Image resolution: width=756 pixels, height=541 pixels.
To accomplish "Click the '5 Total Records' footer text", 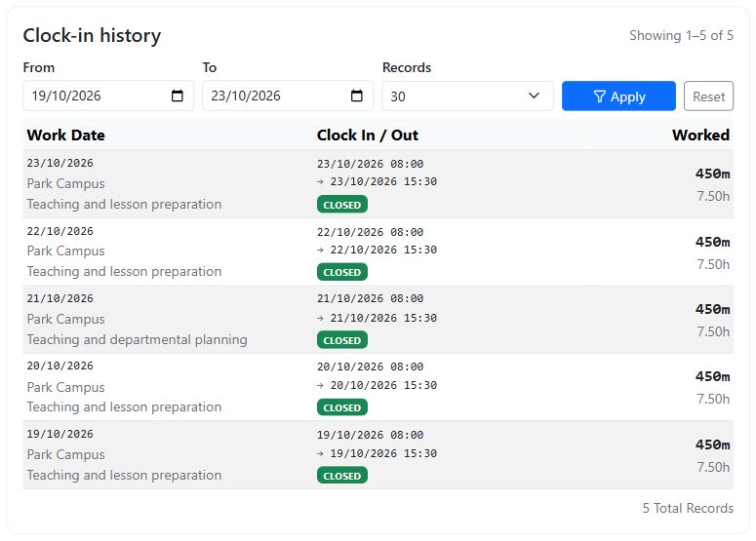I will point(688,508).
